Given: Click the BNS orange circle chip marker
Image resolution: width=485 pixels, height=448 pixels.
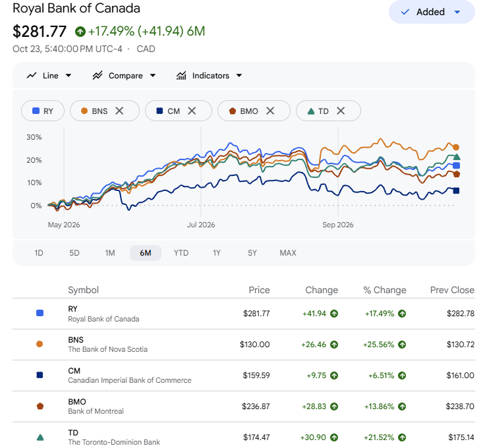Looking at the screenshot, I should (x=84, y=111).
